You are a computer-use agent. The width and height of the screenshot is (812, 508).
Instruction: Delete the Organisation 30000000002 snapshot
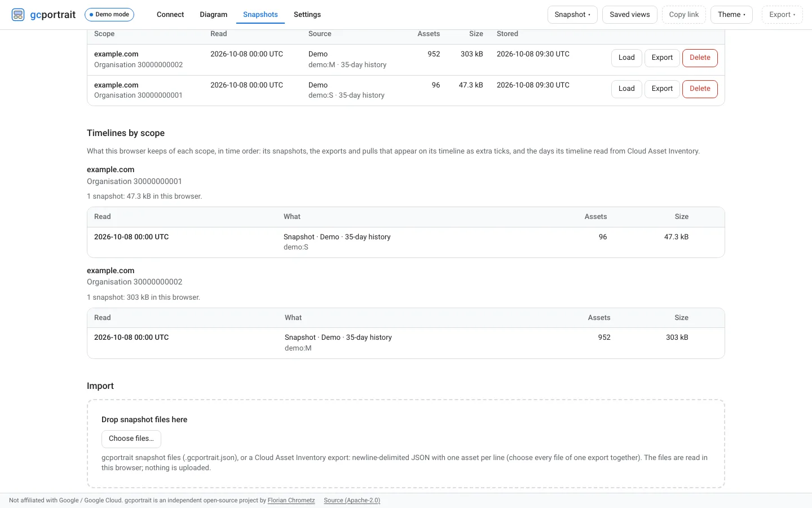[x=700, y=58]
